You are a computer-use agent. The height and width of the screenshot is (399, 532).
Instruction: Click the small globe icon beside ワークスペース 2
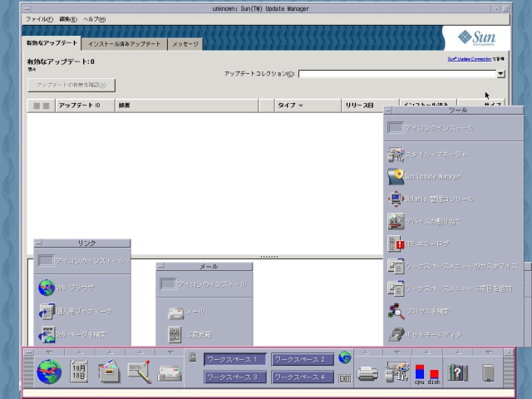[345, 357]
